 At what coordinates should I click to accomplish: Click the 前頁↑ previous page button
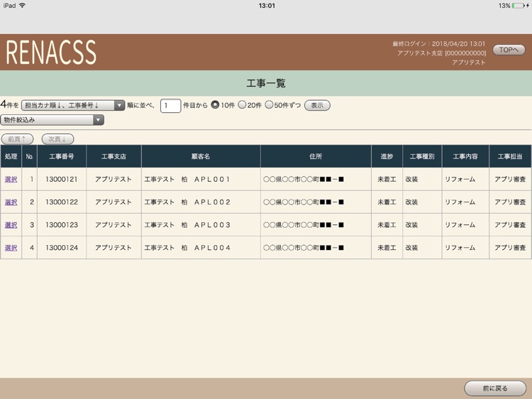point(17,139)
